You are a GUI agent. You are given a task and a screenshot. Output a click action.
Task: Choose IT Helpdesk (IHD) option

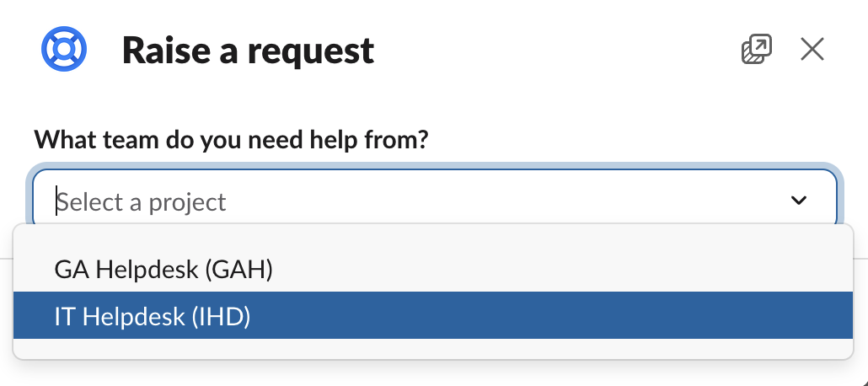[x=153, y=316]
